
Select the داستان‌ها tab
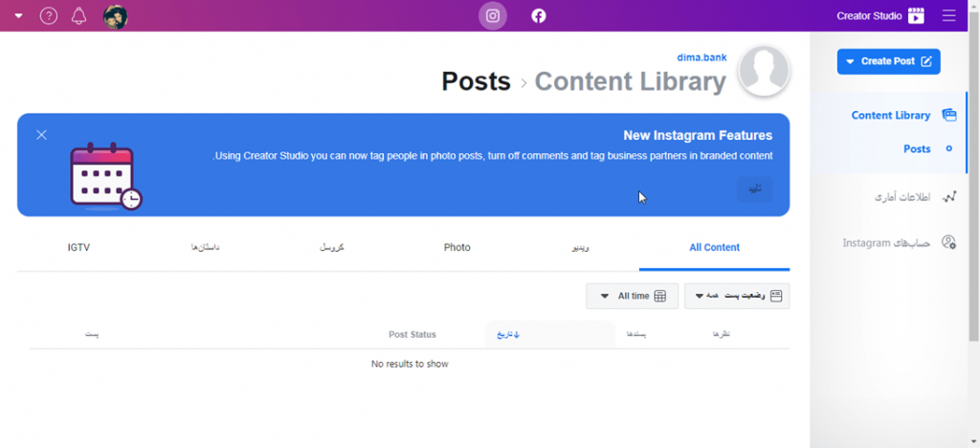206,247
